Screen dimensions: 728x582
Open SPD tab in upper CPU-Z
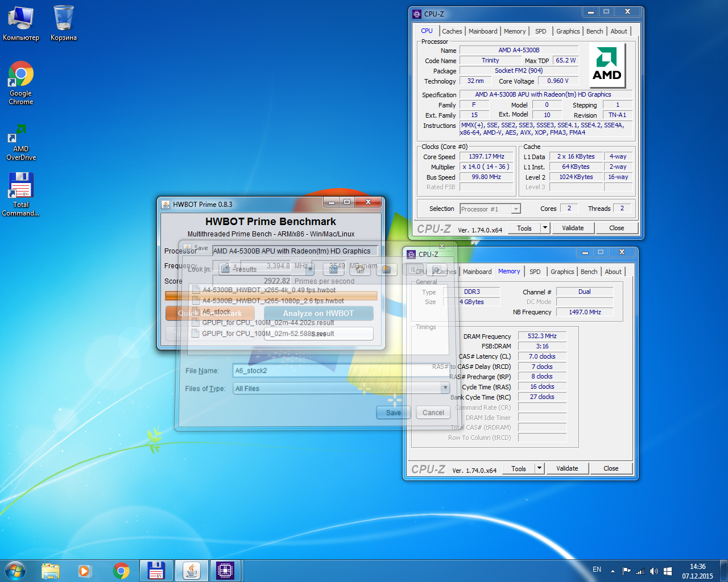pyautogui.click(x=541, y=31)
